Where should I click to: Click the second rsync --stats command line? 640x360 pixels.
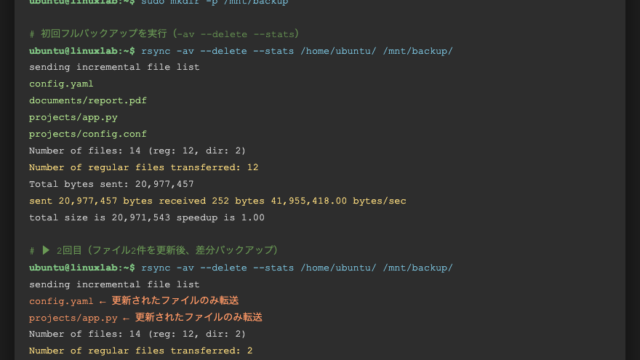[297, 268]
